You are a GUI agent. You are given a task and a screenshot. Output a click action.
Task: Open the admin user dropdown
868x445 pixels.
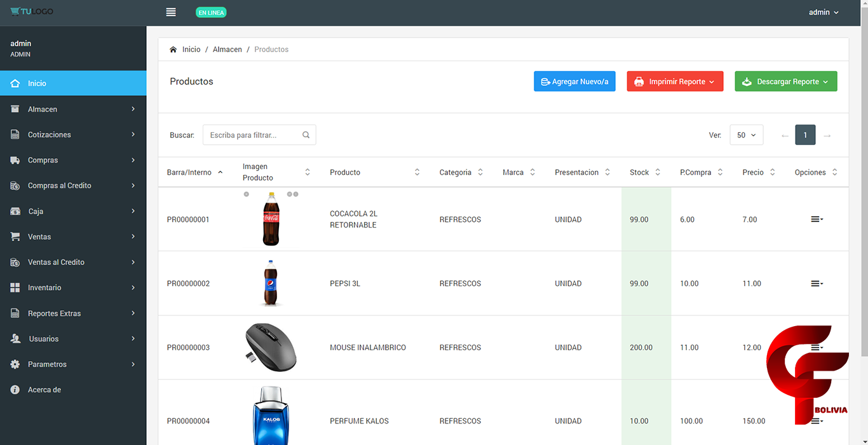[823, 12]
